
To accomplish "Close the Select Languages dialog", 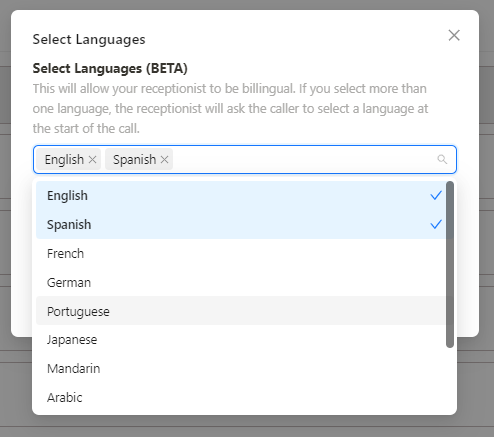I will click(x=454, y=35).
